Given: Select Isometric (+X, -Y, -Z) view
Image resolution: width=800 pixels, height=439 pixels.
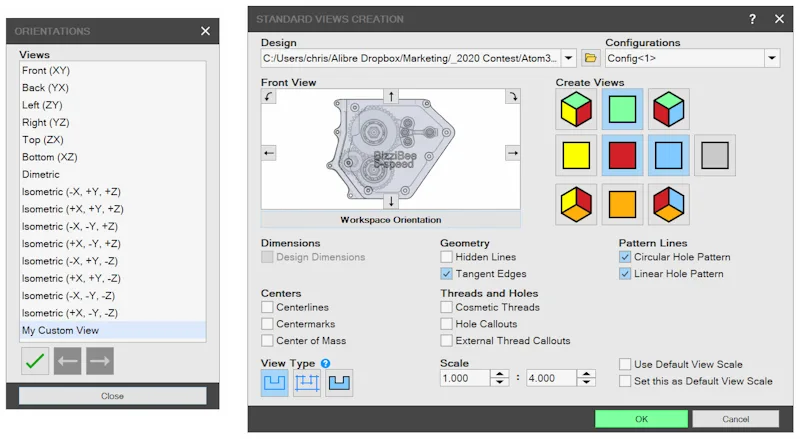Looking at the screenshot, I should 113,313.
